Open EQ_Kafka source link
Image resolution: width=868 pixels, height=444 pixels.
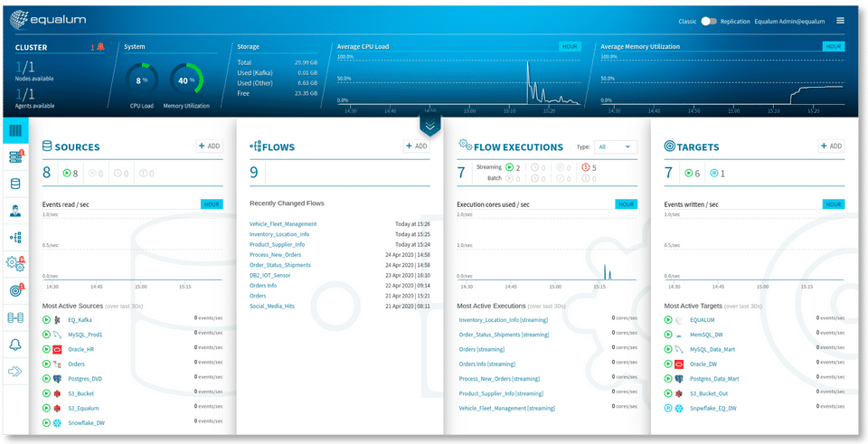tap(80, 320)
